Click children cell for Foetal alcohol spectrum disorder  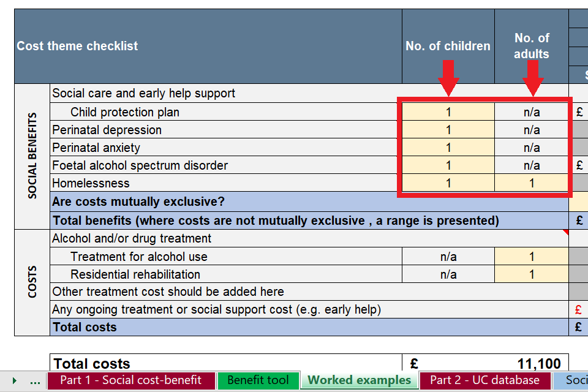[x=448, y=165]
